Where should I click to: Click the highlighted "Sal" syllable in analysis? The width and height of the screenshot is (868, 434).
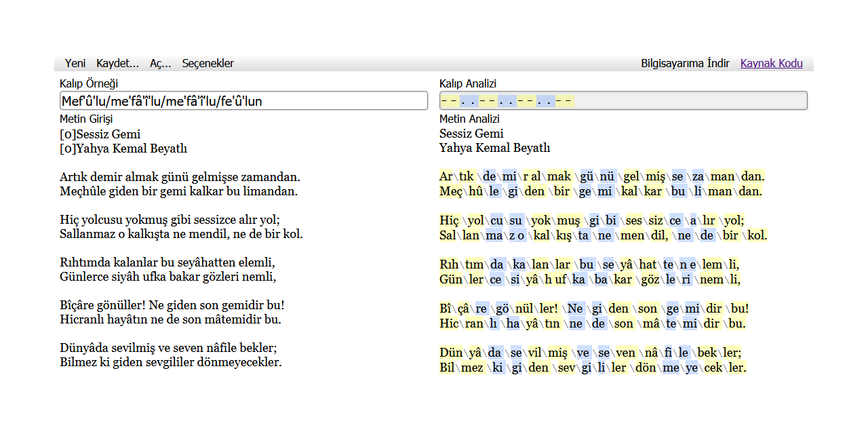coord(448,236)
